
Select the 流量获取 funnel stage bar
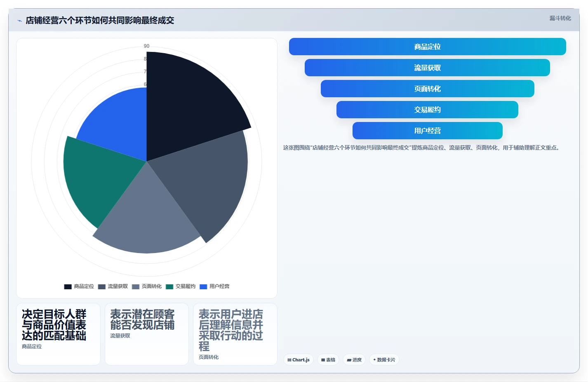tap(427, 68)
